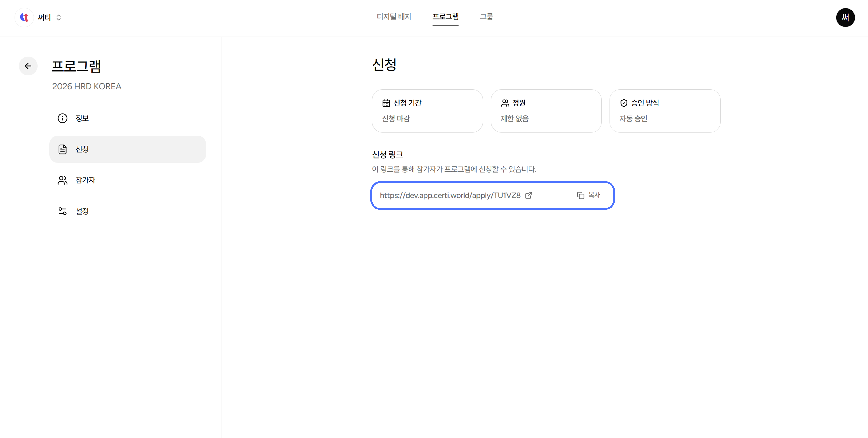The width and height of the screenshot is (868, 438).
Task: Click the 참가자 people icon in sidebar
Action: click(62, 180)
